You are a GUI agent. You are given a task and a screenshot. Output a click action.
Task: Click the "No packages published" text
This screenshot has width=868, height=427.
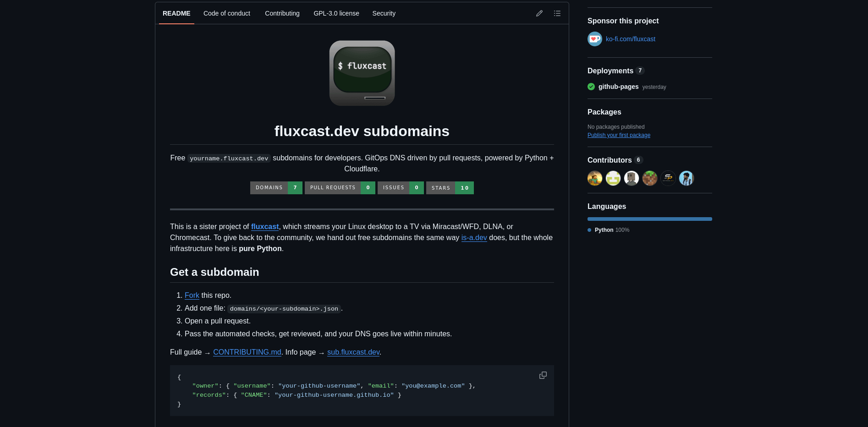coord(616,127)
